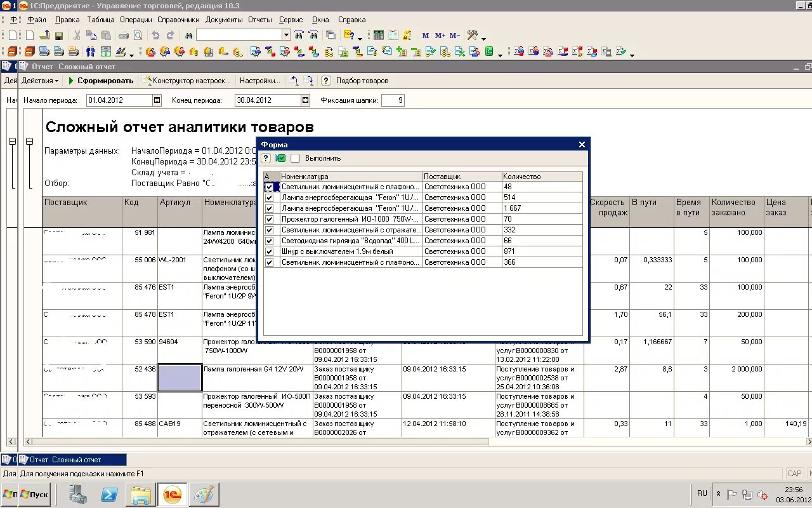812x508 pixels.
Task: Click the Настройки... button
Action: pos(259,81)
